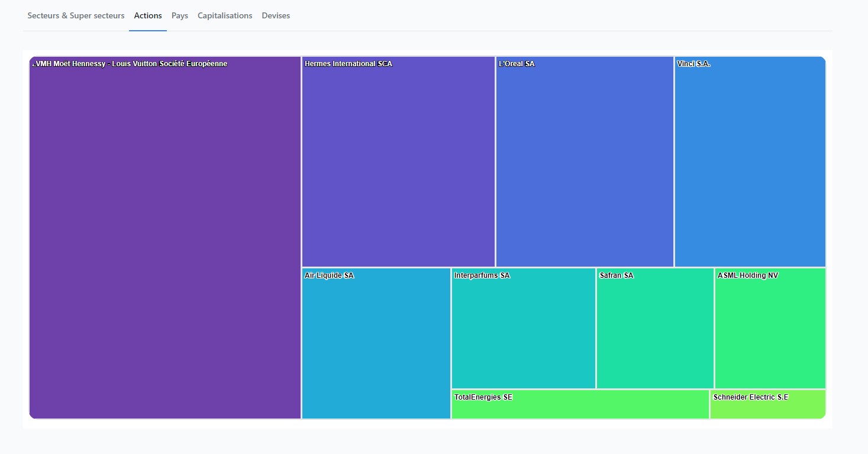
Task: Go to the Devises tab
Action: (276, 15)
